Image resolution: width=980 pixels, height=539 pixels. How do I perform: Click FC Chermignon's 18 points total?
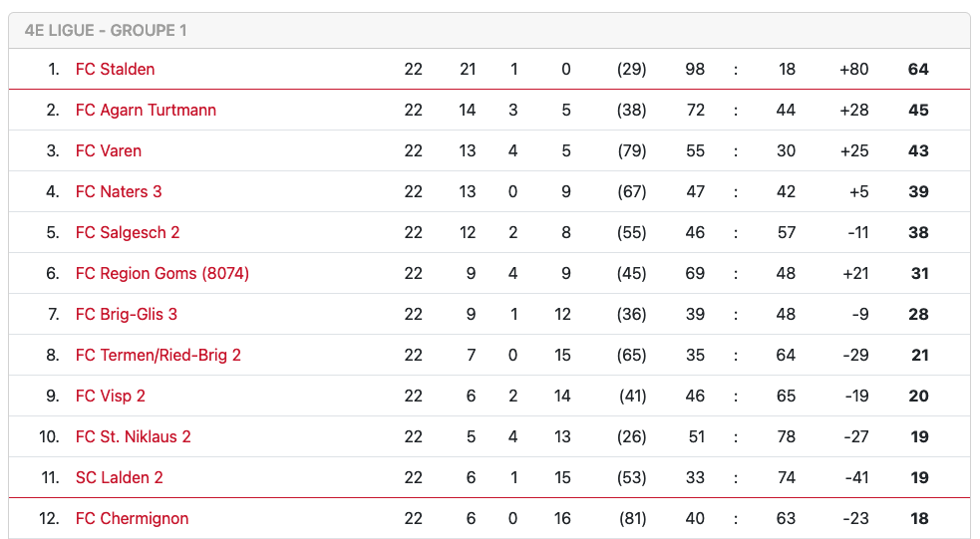(919, 518)
